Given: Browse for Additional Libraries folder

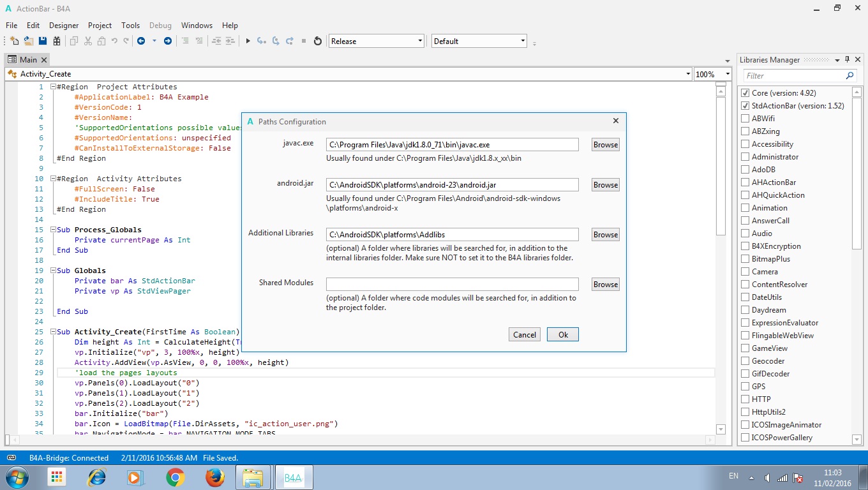Looking at the screenshot, I should tap(605, 235).
